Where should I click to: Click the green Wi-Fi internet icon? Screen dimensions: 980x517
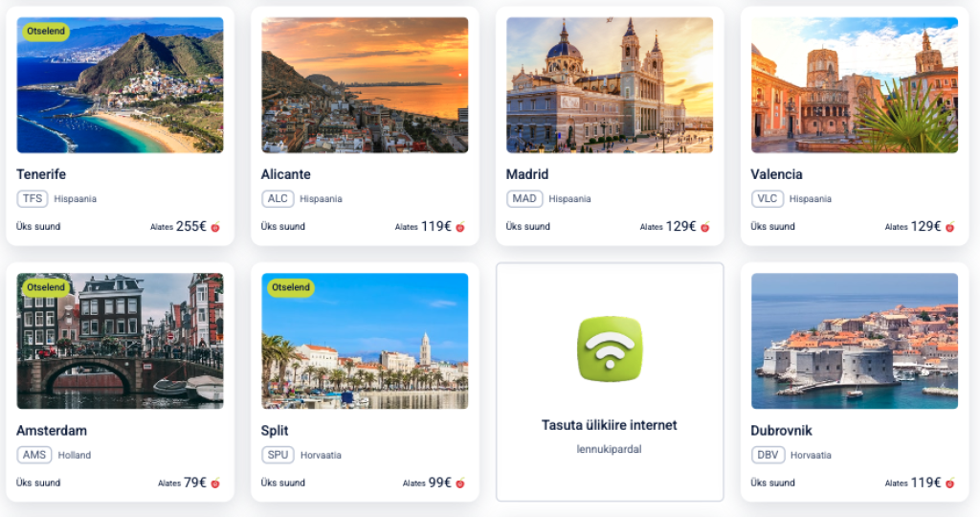coord(610,348)
